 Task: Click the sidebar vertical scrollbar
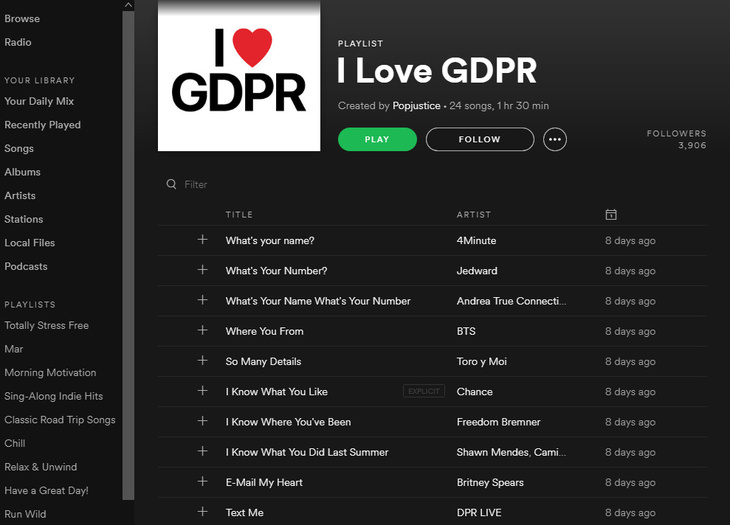[128, 255]
